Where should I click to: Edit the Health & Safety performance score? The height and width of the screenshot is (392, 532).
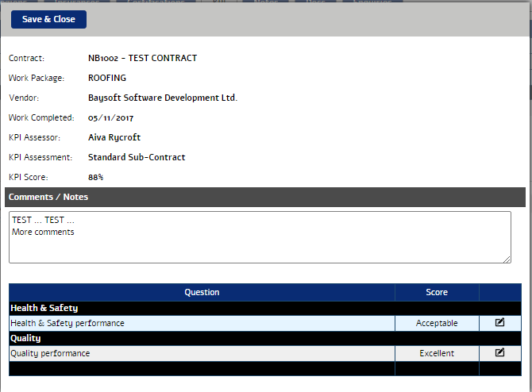pyautogui.click(x=499, y=323)
